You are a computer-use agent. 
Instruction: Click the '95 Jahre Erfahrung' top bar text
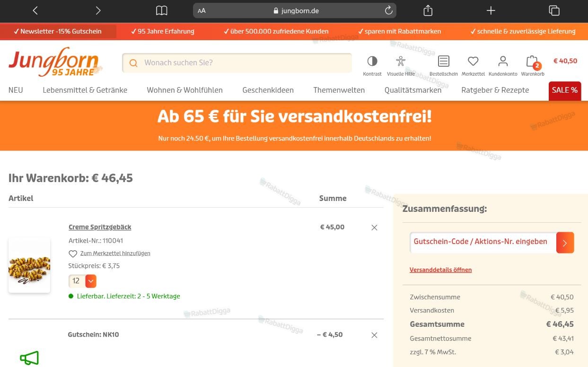click(162, 31)
